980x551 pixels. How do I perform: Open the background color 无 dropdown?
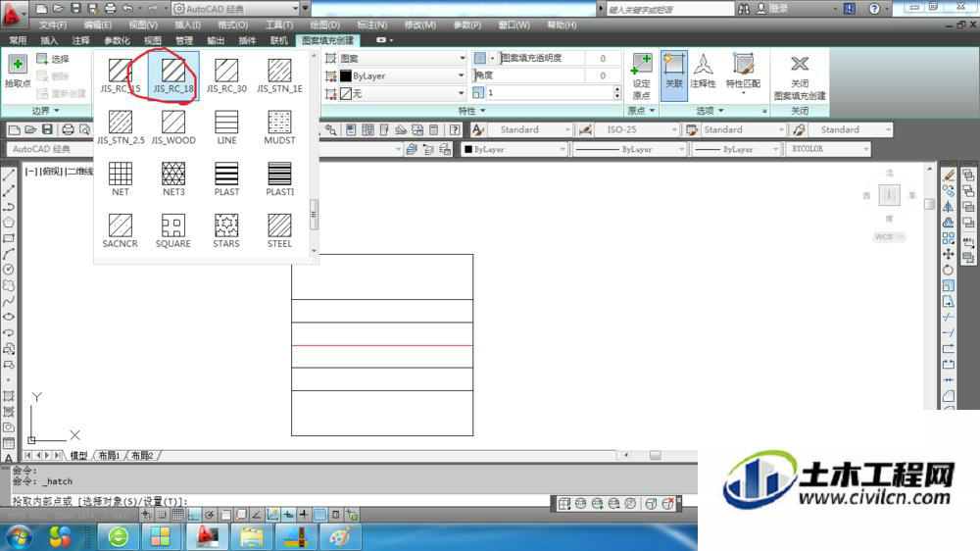point(403,93)
